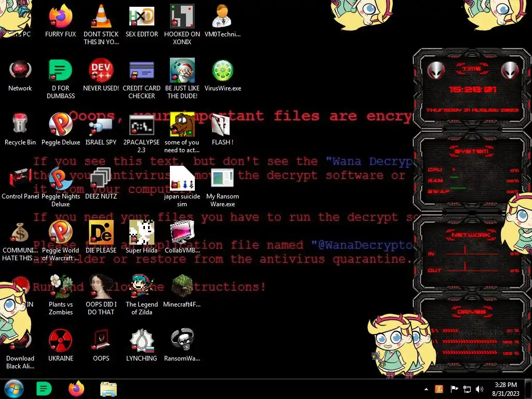
Task: Click the SYSTEM widget header
Action: 472,151
